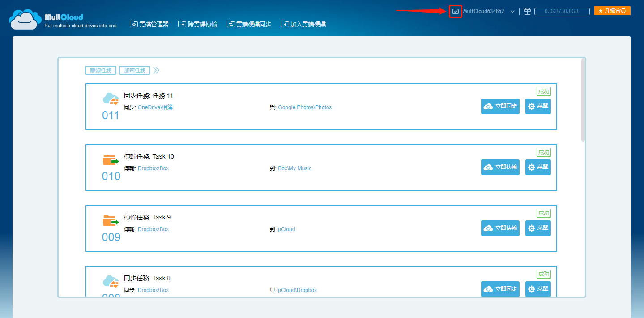Open the pCloud destination link in Task 9
644x318 pixels.
pyautogui.click(x=286, y=229)
